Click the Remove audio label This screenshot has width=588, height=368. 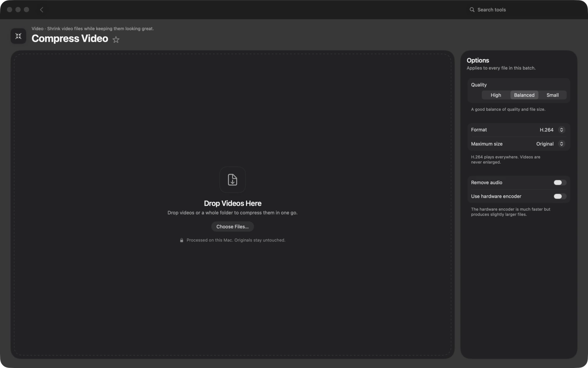[487, 183]
